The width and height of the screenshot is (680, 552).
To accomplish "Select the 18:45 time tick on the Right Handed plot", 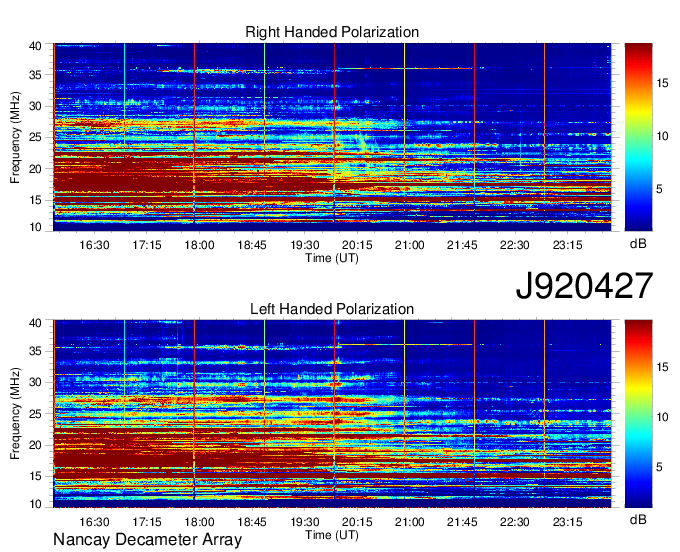I will tap(252, 245).
